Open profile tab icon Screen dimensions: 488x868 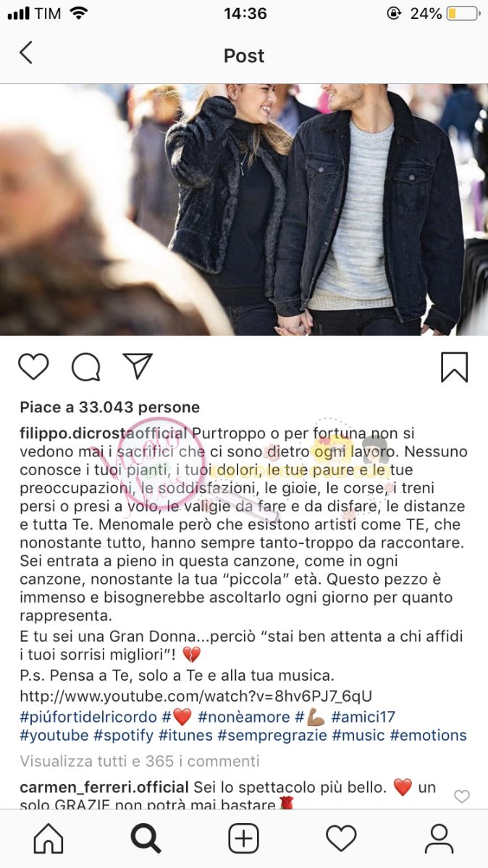coord(439,838)
